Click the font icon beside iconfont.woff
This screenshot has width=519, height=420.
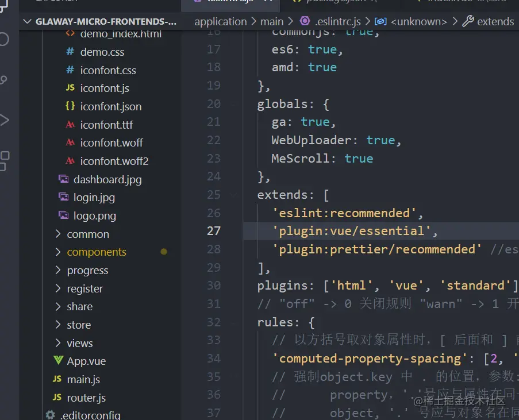point(70,142)
